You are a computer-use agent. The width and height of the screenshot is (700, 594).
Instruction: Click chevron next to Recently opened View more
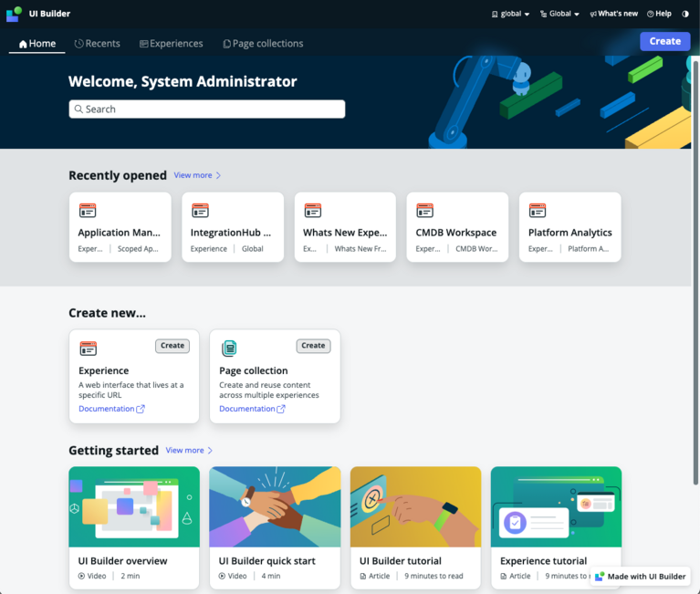click(218, 175)
